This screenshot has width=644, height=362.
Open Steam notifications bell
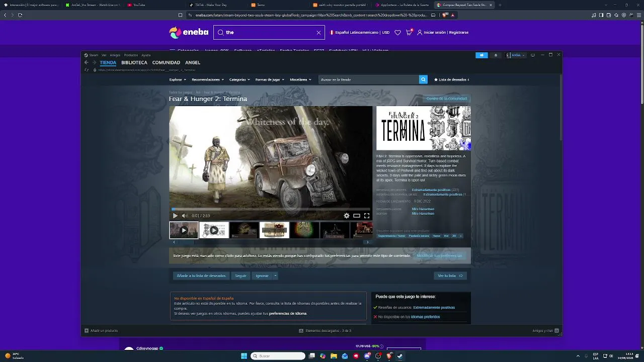point(496,55)
